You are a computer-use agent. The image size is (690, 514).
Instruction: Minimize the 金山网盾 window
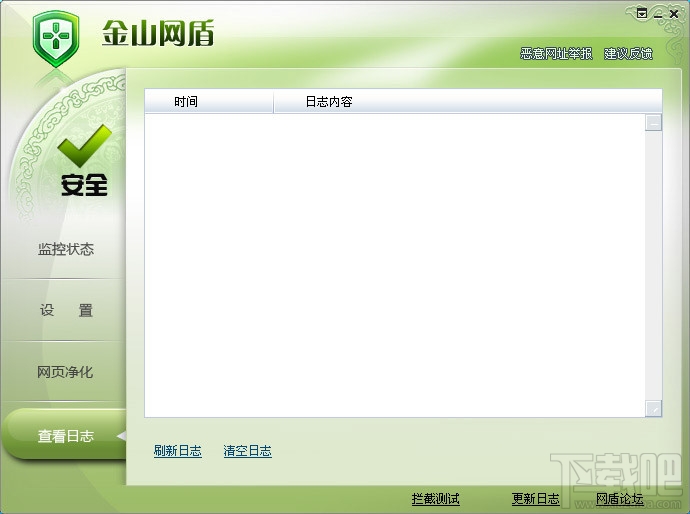658,15
